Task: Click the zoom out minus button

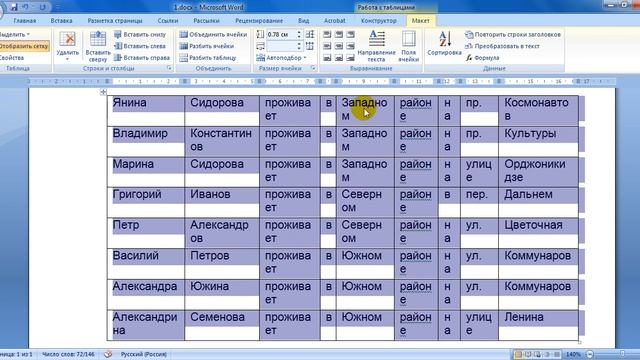Action: point(590,354)
